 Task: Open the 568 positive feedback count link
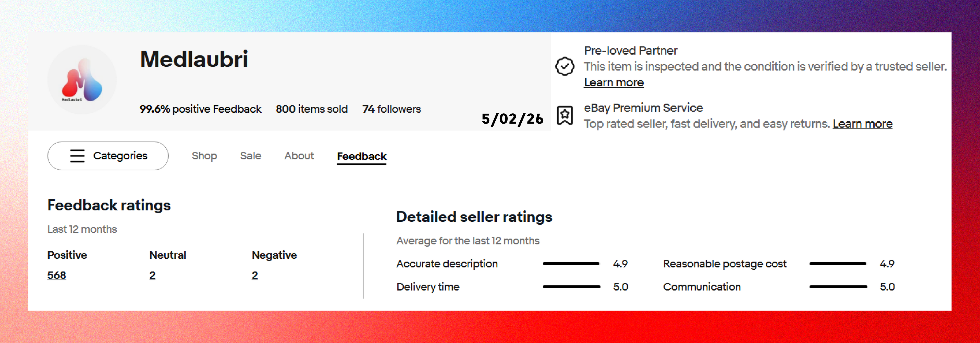(57, 275)
